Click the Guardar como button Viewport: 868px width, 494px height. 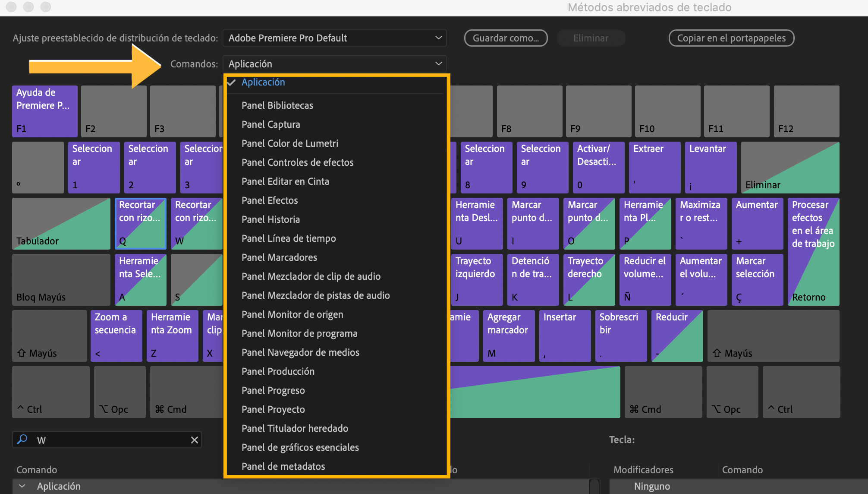click(x=506, y=38)
